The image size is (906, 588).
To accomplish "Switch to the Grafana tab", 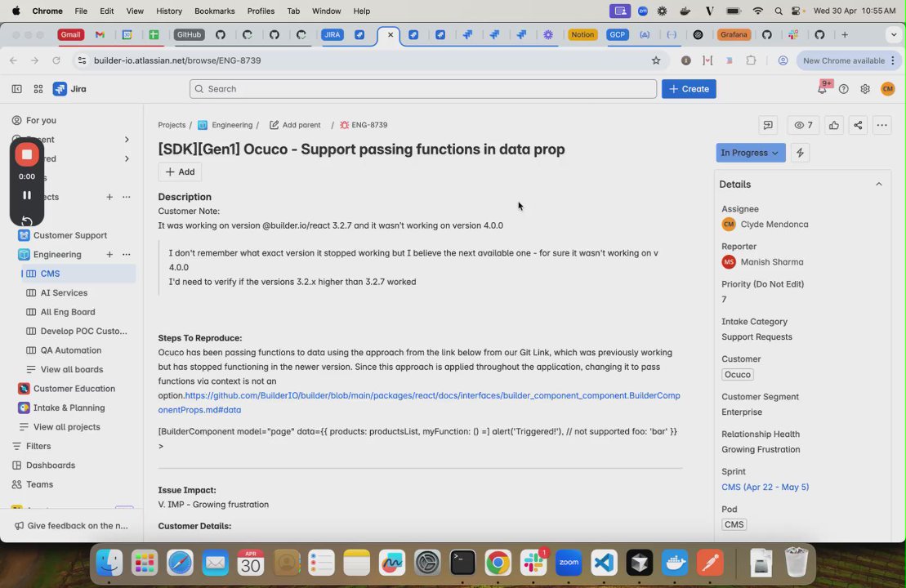I will tap(734, 34).
